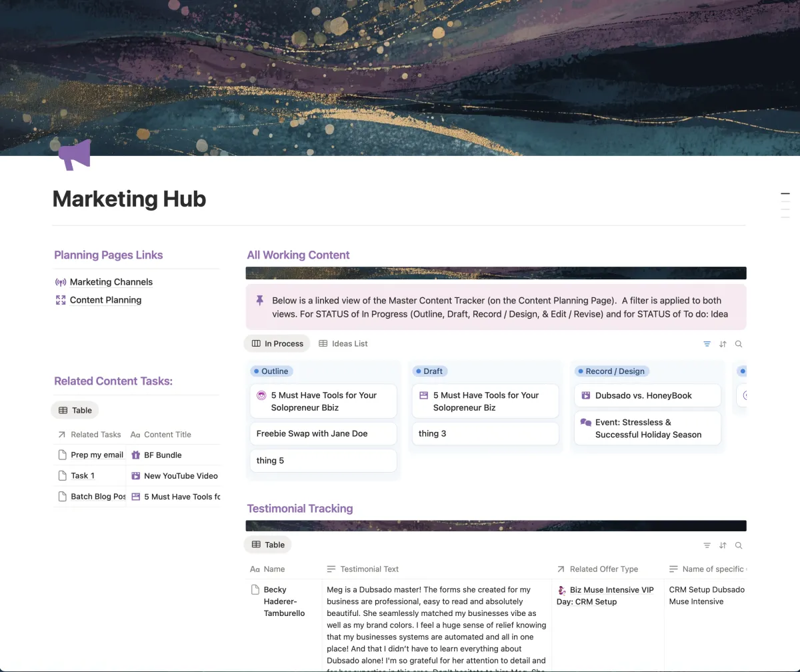Open filter for All Working Content board
This screenshot has height=672, width=800.
[707, 344]
